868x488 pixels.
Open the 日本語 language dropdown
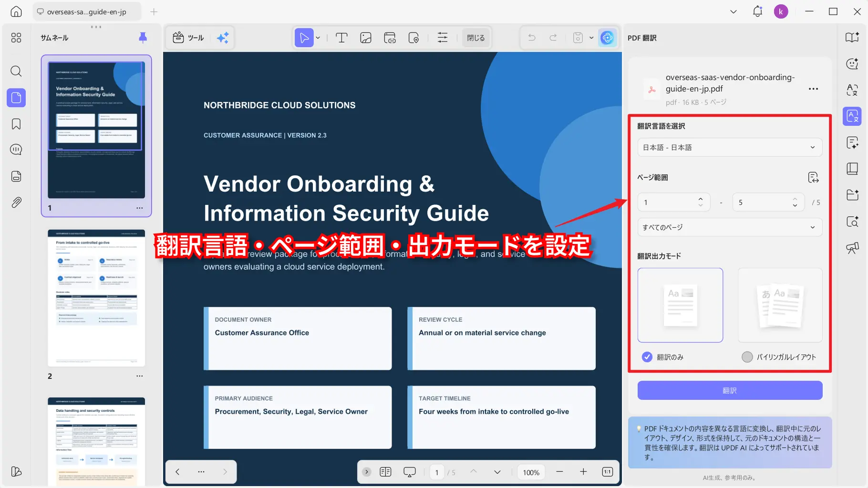tap(730, 147)
